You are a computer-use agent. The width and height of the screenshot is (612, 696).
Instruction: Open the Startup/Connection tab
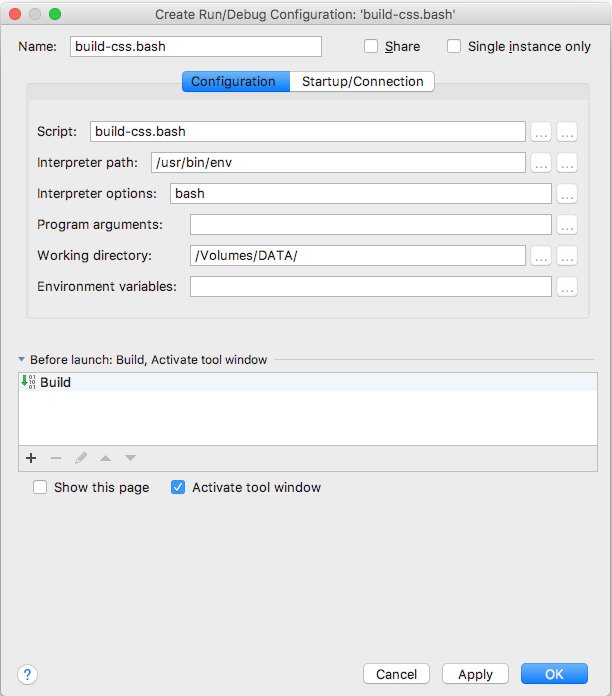[362, 82]
